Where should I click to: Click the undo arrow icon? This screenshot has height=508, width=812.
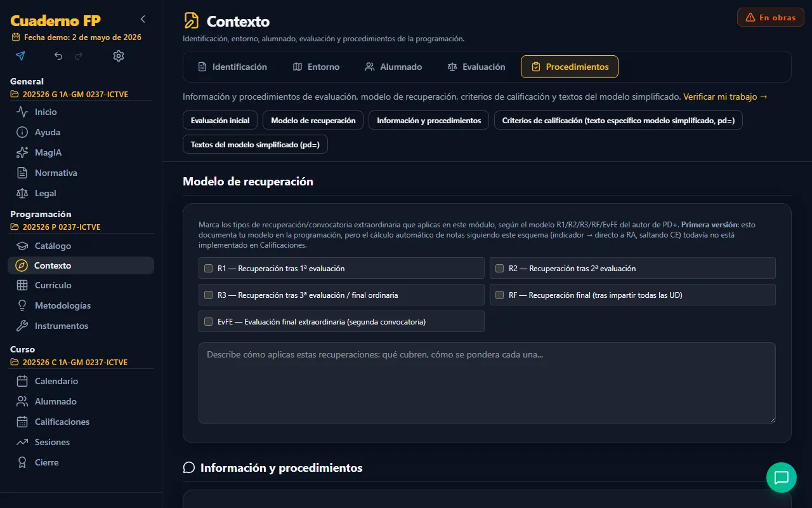[58, 56]
